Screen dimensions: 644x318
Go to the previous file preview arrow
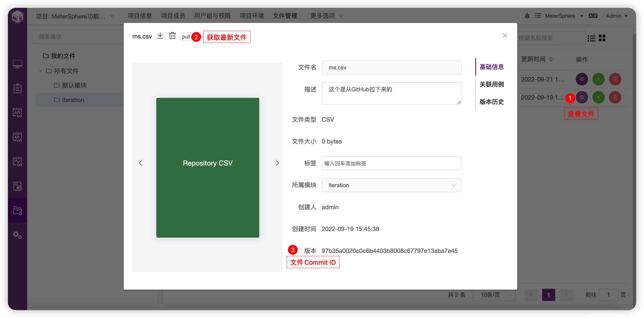[141, 163]
